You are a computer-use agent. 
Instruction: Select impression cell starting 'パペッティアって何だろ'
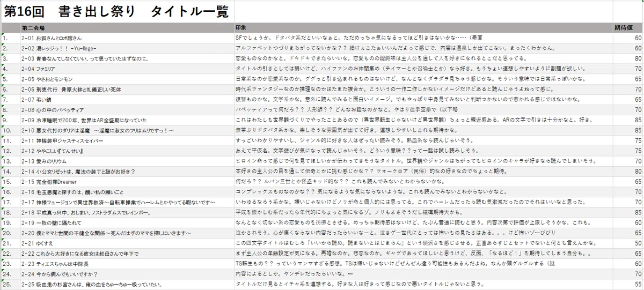[423, 110]
